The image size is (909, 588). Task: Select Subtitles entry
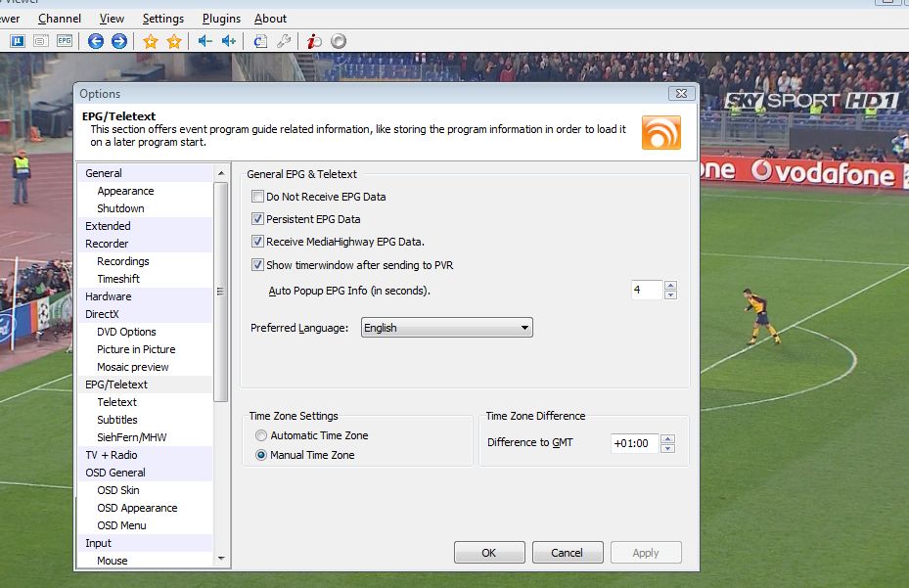(117, 420)
